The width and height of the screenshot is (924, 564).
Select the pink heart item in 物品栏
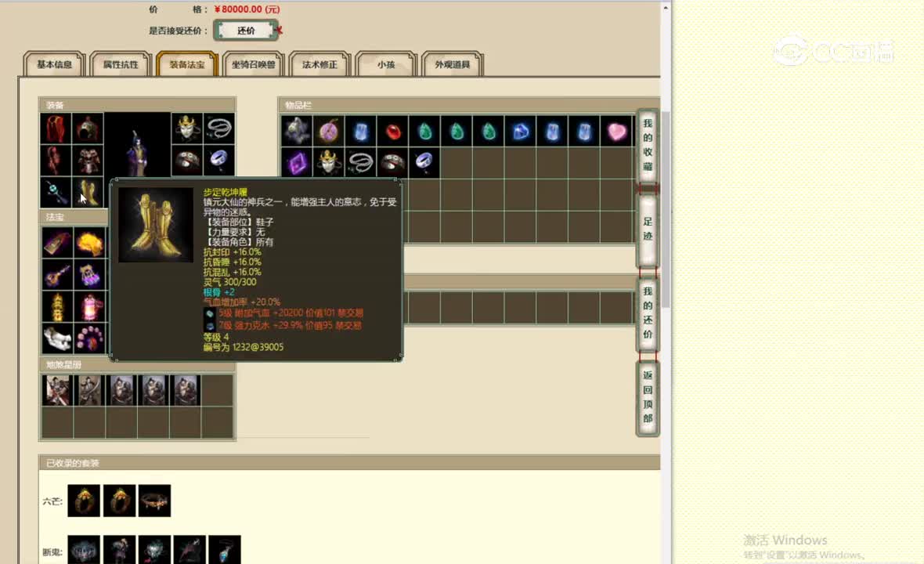click(x=615, y=131)
